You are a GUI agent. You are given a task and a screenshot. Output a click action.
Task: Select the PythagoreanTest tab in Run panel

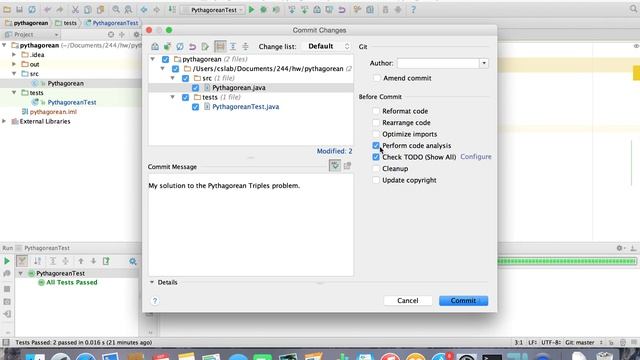point(43,248)
